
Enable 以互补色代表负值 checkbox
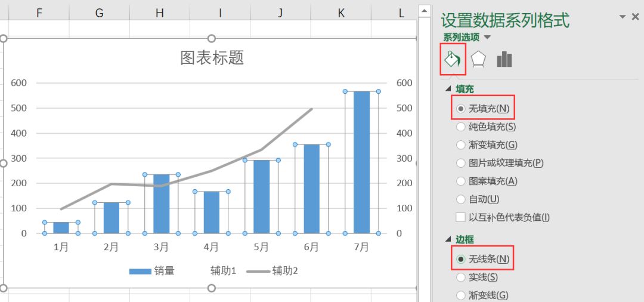pos(461,217)
